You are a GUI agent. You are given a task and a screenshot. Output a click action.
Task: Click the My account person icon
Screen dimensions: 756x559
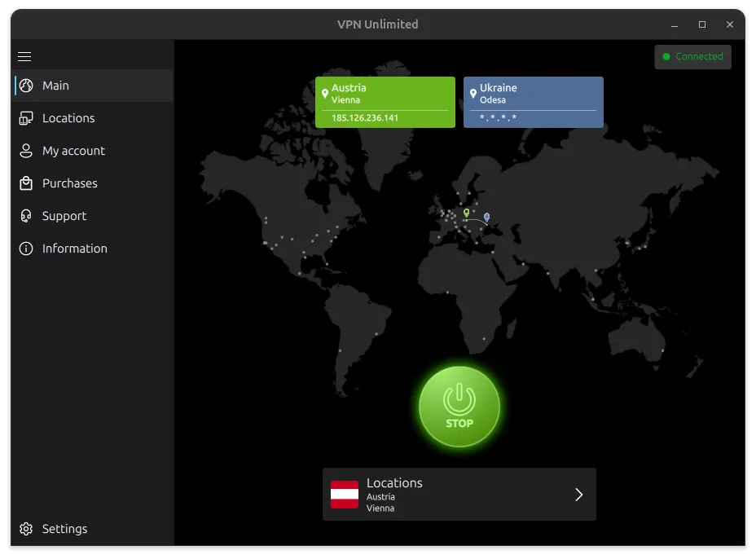[26, 151]
